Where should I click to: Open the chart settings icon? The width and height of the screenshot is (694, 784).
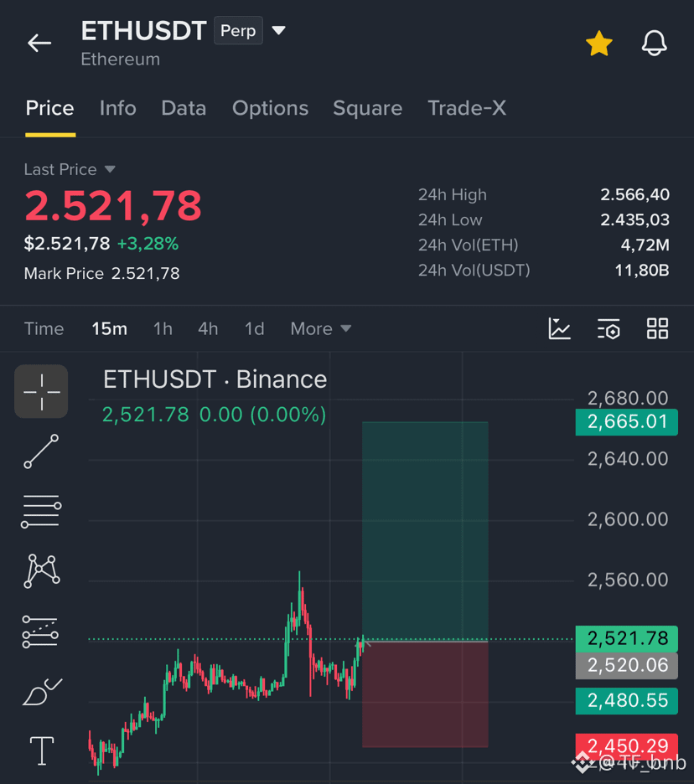point(609,328)
